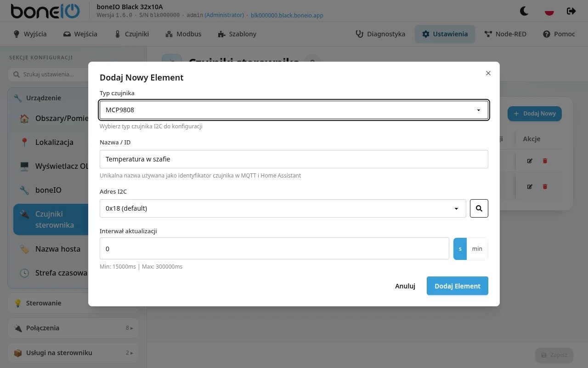Viewport: 588px width, 368px height.
Task: Open the Szablony tab
Action: pyautogui.click(x=237, y=34)
